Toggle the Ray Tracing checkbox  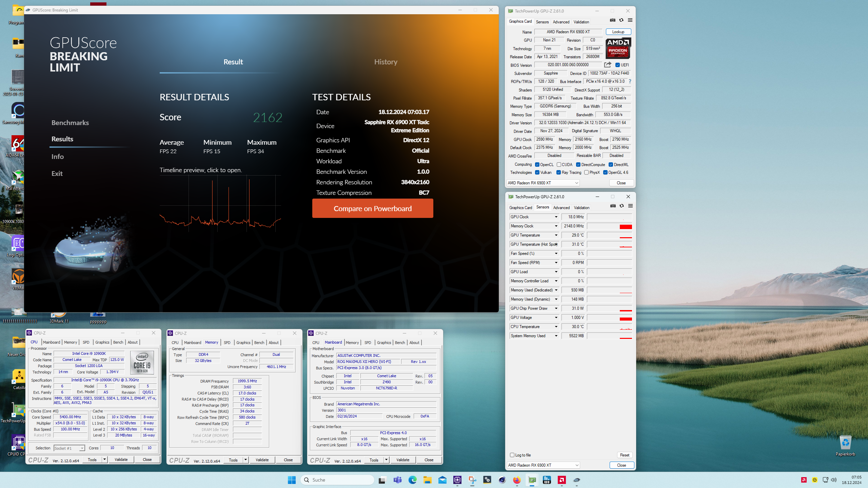click(x=558, y=172)
